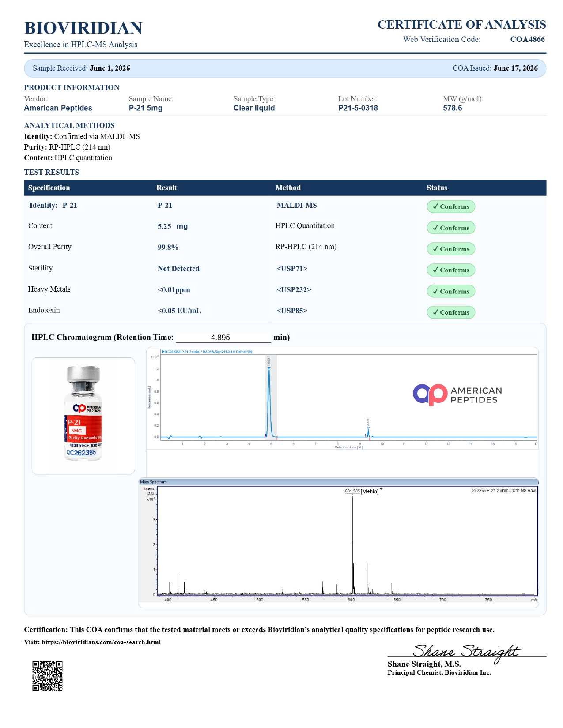Viewport: 563px width, 728px height.
Task: Click the <USP85> method cell
Action: [292, 311]
